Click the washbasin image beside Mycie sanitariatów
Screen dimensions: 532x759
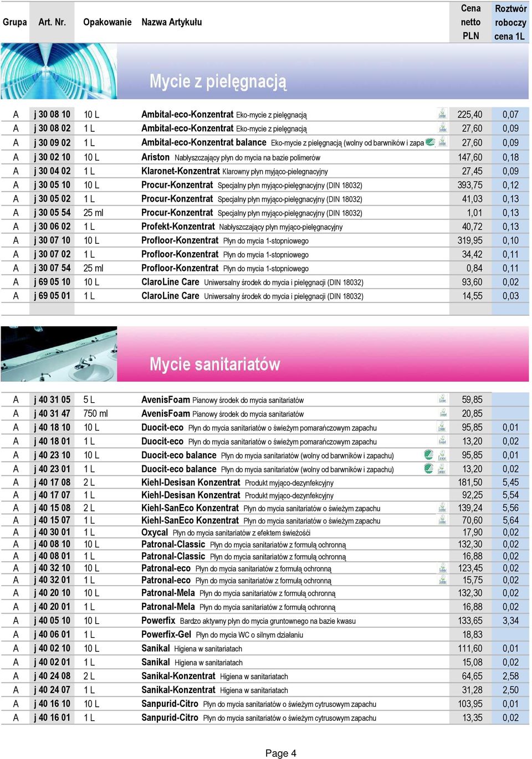pos(59,354)
